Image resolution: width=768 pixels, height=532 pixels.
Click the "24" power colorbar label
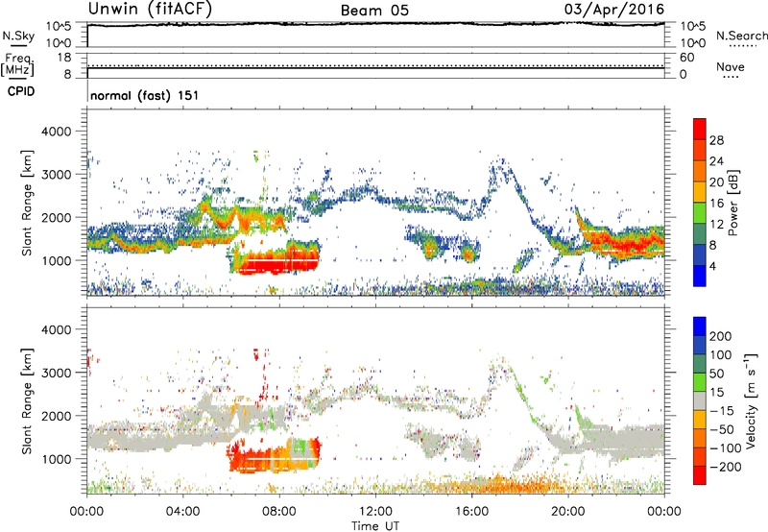pyautogui.click(x=716, y=161)
